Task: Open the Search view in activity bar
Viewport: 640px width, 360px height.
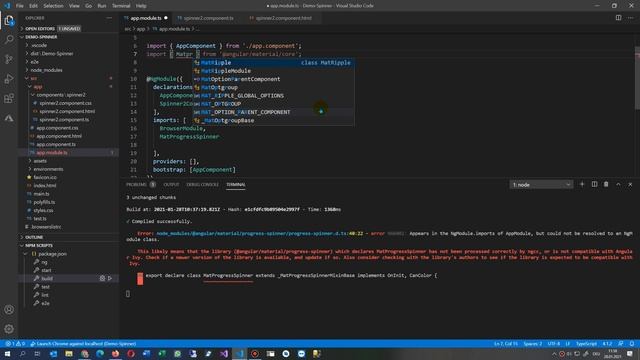Action: (x=9, y=40)
